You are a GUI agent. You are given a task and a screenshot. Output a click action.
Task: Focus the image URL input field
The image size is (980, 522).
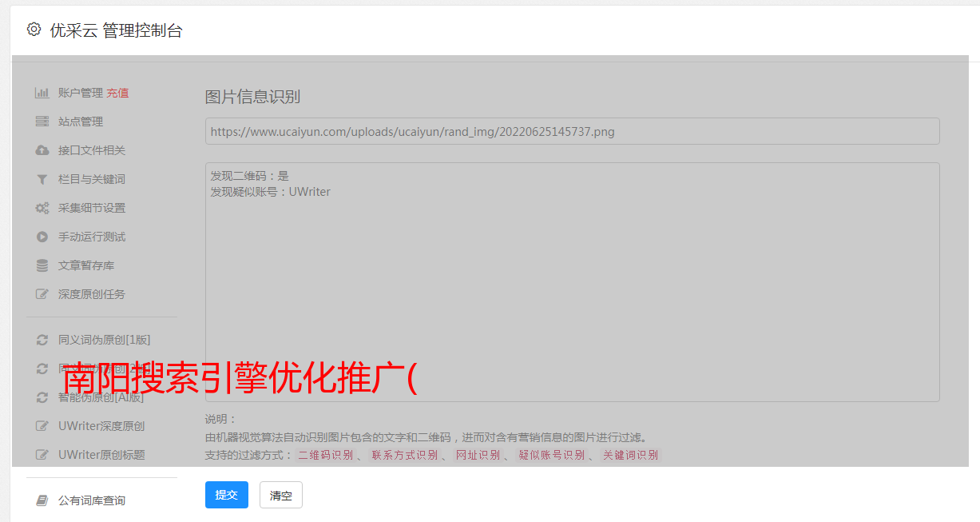[572, 131]
